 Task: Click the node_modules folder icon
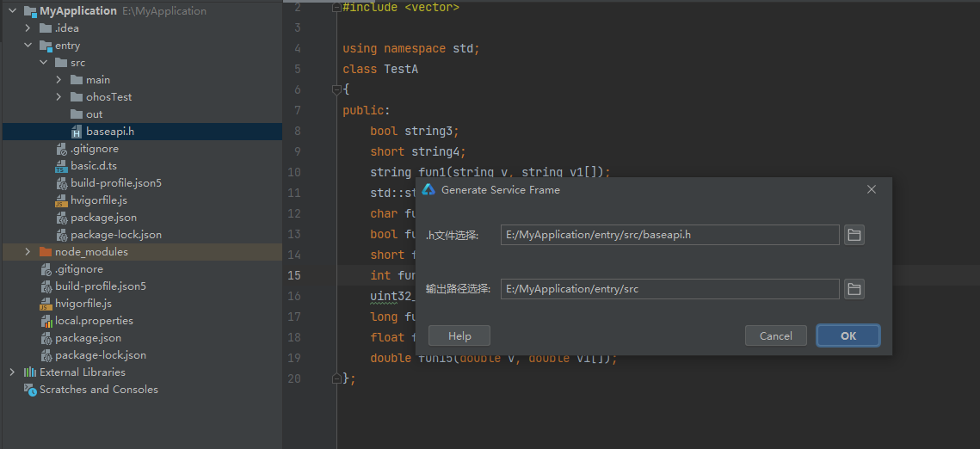click(45, 252)
